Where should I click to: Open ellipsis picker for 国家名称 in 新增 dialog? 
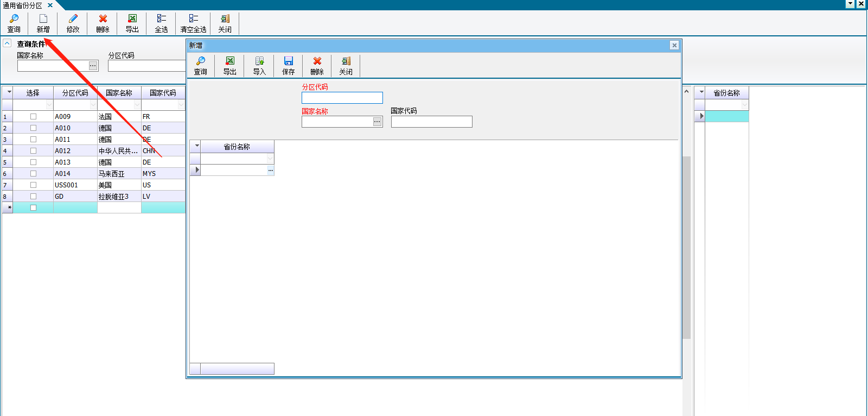pyautogui.click(x=377, y=122)
